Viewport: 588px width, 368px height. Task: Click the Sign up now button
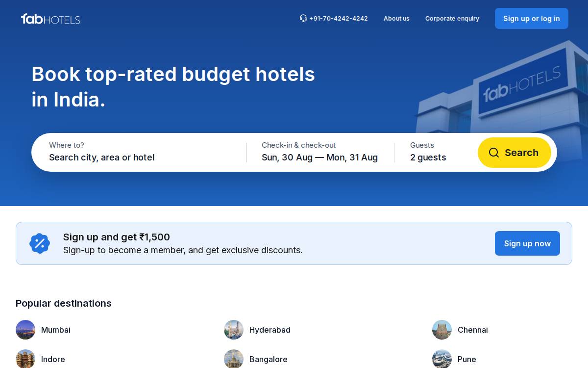point(527,243)
